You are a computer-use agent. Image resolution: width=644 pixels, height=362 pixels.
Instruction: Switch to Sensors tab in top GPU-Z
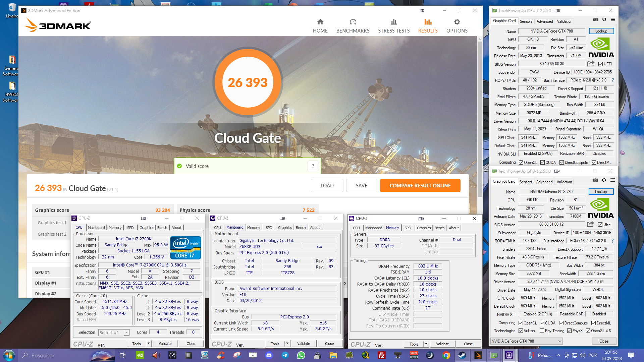coord(526,21)
